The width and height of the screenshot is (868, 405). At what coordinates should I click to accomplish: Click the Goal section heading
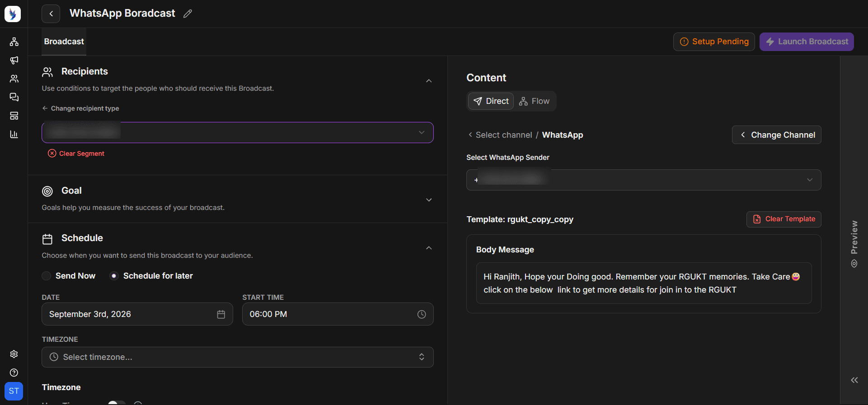click(x=71, y=191)
